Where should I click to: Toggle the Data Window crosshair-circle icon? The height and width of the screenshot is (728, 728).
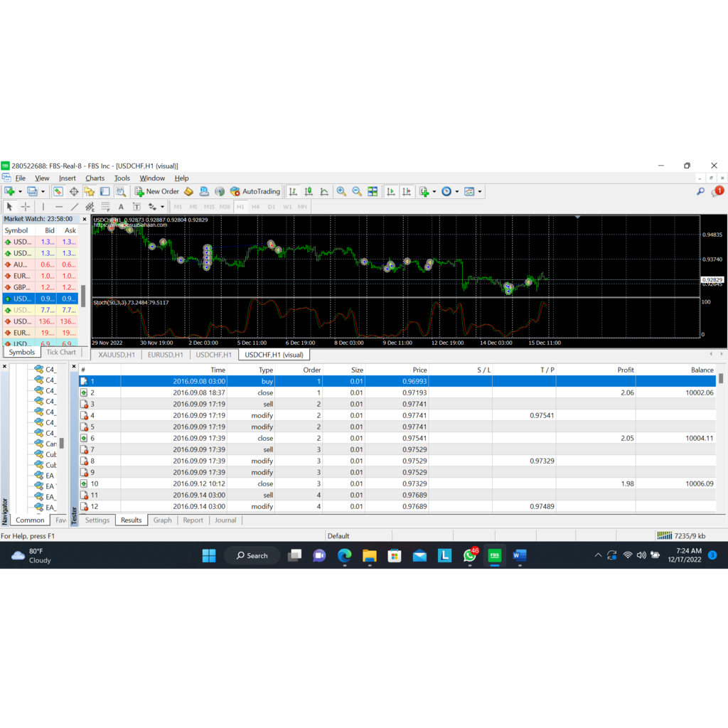74,191
